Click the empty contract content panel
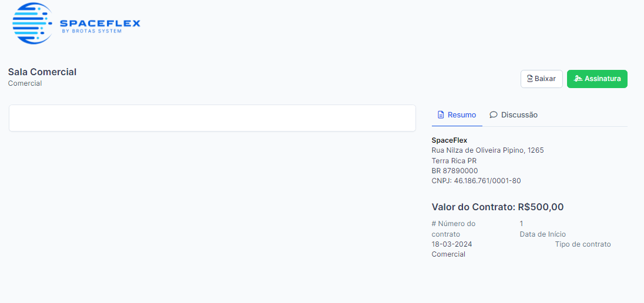The image size is (644, 303). (x=212, y=118)
